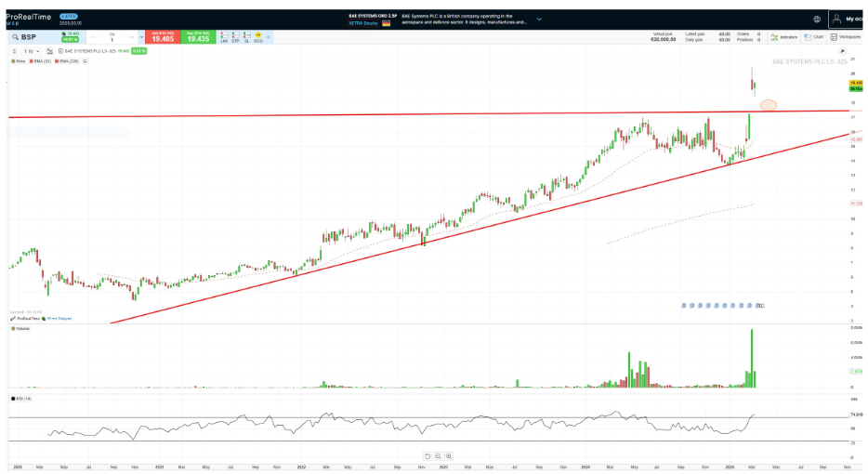Choose the OCO order icon
The width and height of the screenshot is (868, 474).
click(257, 37)
